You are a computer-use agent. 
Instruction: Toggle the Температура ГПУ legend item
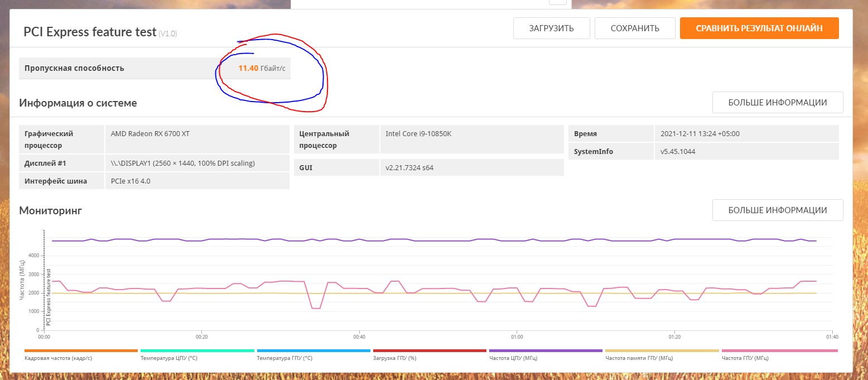tap(314, 355)
